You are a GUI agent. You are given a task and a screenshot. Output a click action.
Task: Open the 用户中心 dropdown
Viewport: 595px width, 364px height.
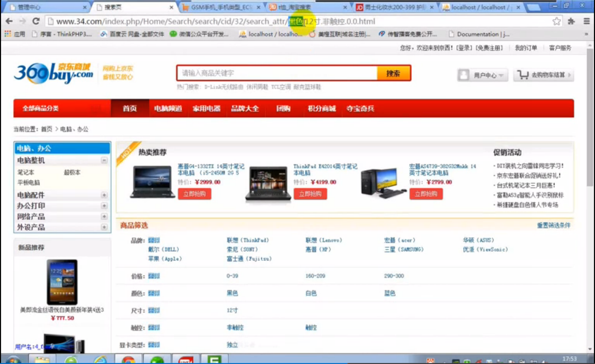(x=483, y=75)
